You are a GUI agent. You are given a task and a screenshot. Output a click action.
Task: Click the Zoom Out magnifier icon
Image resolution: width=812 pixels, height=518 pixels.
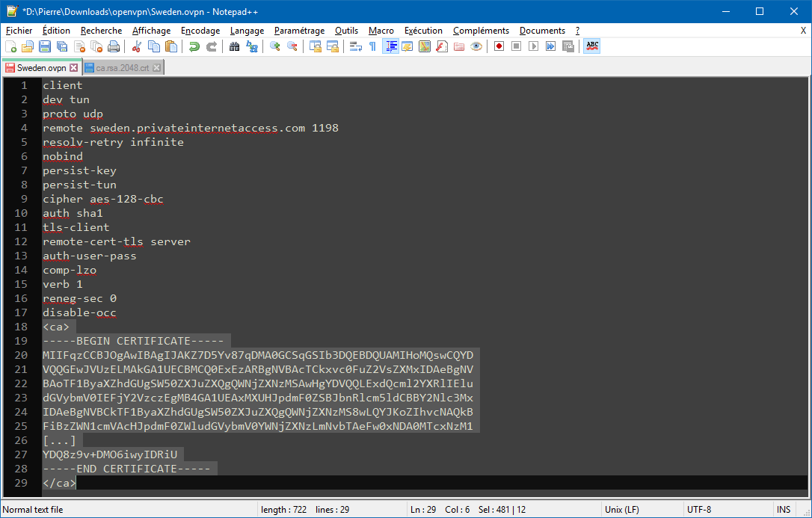click(x=292, y=46)
